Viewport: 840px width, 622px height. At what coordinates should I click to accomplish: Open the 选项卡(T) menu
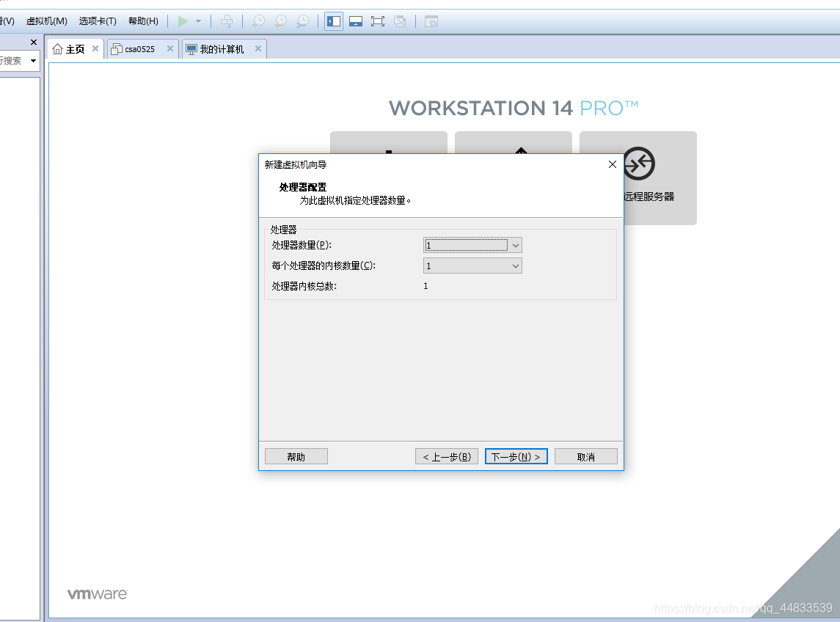coord(98,21)
